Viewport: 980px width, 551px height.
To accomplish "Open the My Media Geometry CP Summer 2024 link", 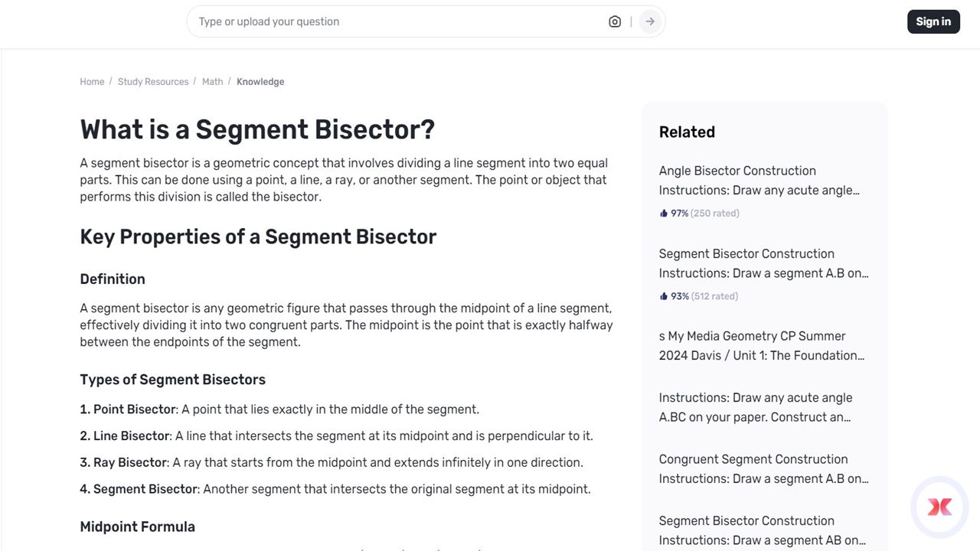I will click(761, 345).
